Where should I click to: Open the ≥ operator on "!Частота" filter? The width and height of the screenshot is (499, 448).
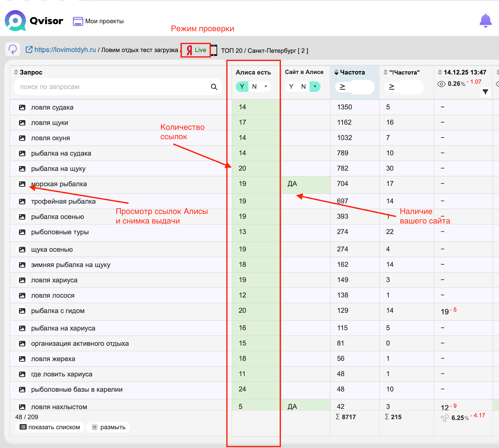pos(391,87)
